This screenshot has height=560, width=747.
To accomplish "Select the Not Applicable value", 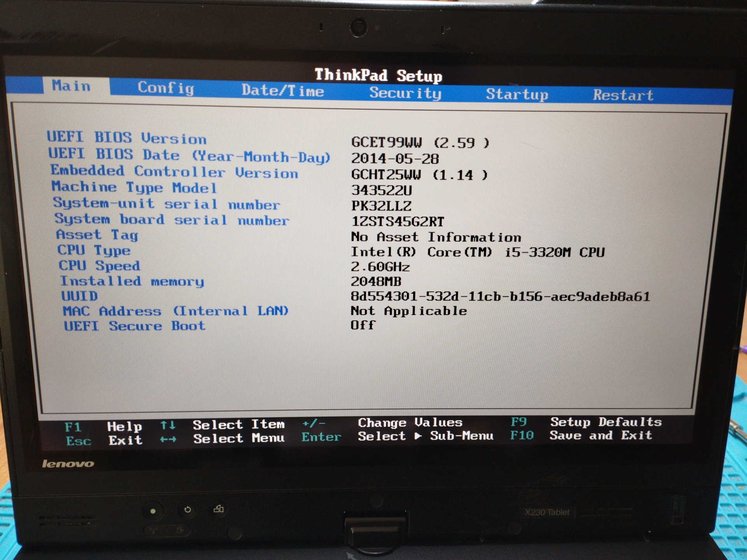I will point(409,311).
